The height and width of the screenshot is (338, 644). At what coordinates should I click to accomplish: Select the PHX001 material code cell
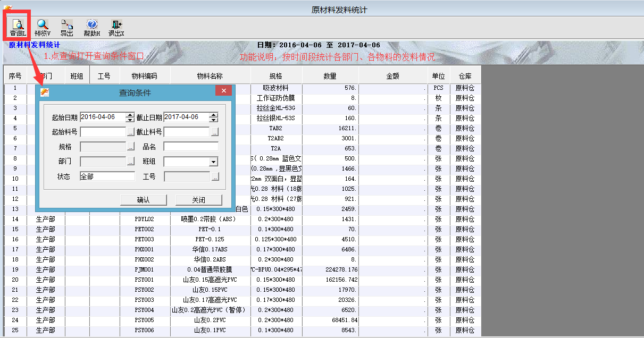point(144,249)
